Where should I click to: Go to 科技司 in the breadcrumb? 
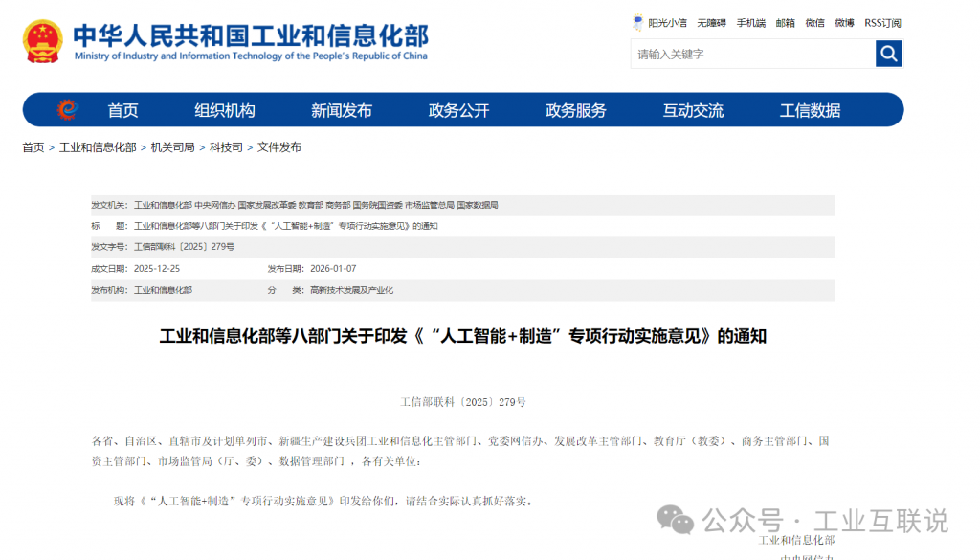pos(227,147)
